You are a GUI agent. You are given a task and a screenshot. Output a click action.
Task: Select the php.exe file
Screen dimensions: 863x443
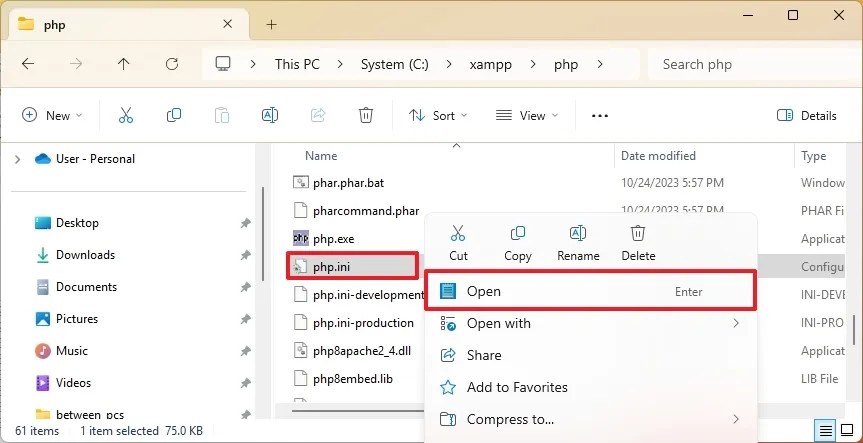(x=334, y=239)
